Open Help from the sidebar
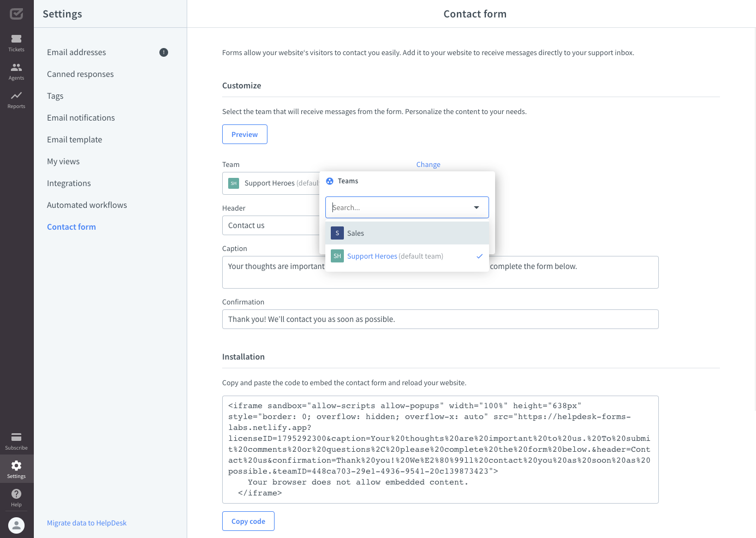This screenshot has height=538, width=756. point(16,497)
